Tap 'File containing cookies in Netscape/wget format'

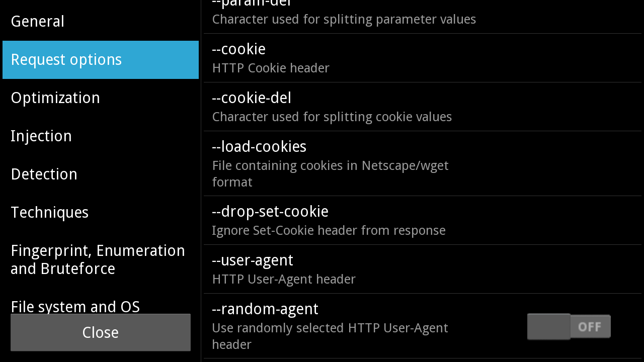[330, 173]
